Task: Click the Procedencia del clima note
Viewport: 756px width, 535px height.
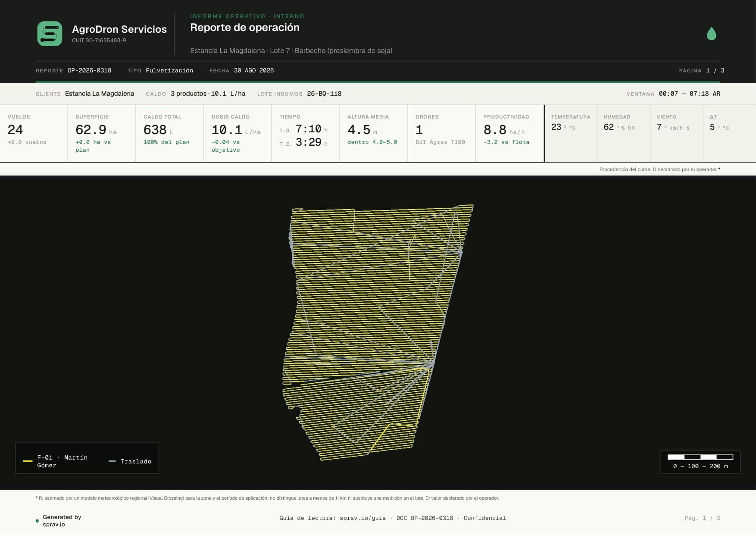Action: [x=659, y=169]
